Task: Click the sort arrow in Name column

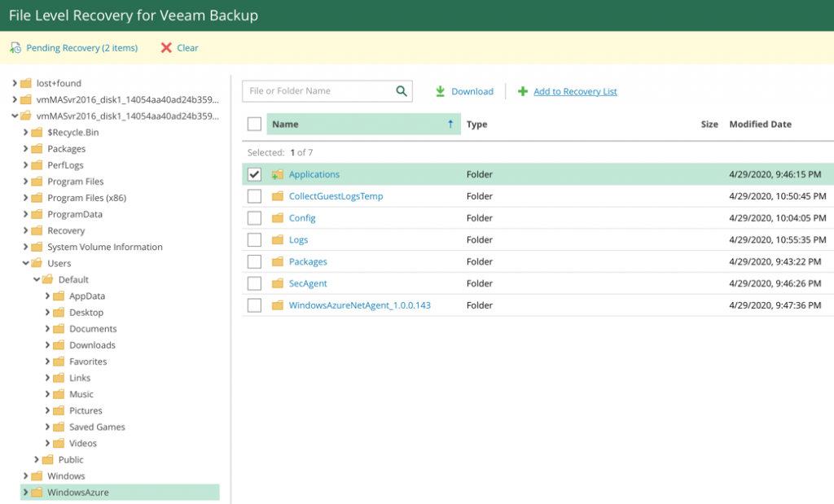Action: 450,124
